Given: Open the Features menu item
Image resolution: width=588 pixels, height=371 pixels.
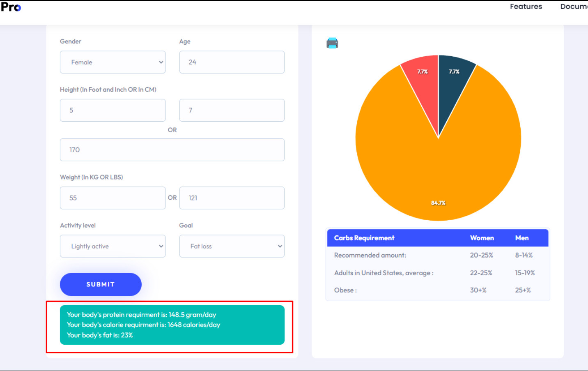Looking at the screenshot, I should pyautogui.click(x=526, y=7).
